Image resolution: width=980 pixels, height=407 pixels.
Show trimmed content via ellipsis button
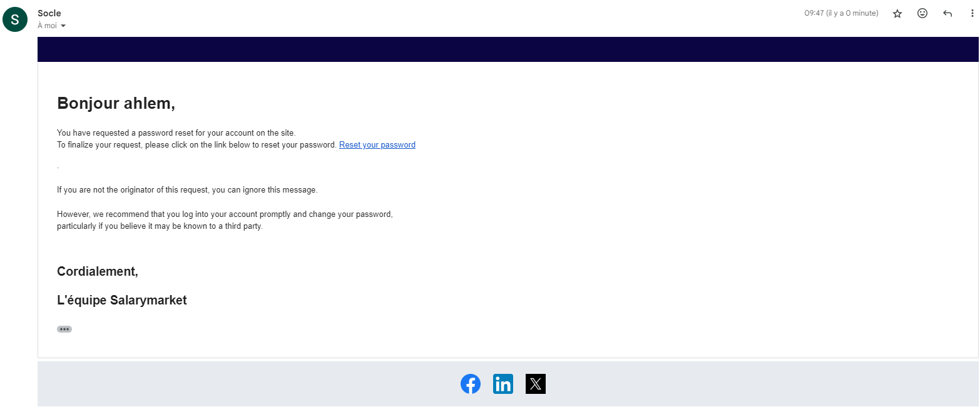(64, 329)
